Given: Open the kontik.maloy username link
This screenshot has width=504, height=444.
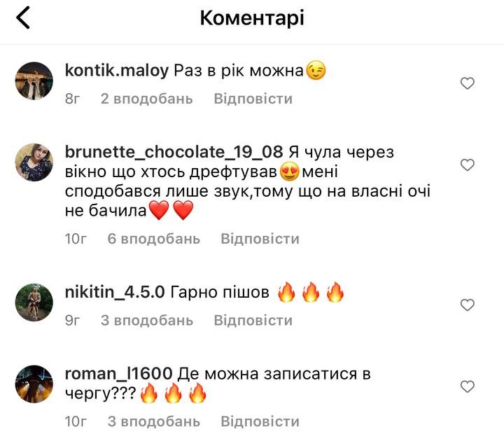Looking at the screenshot, I should [x=116, y=71].
